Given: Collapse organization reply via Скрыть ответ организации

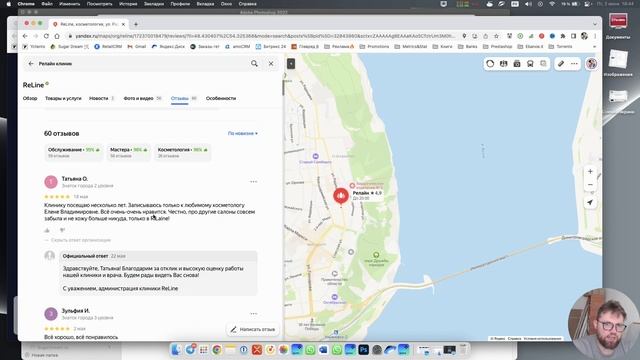Looking at the screenshot, I should click(78, 240).
